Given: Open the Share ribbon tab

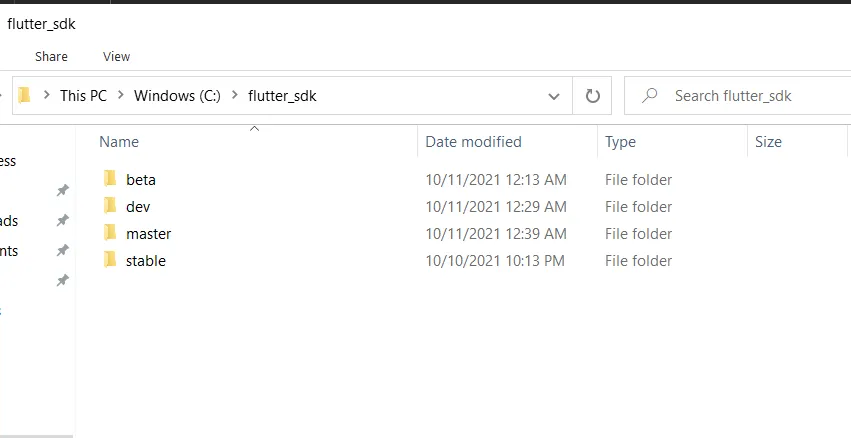Looking at the screenshot, I should (51, 57).
